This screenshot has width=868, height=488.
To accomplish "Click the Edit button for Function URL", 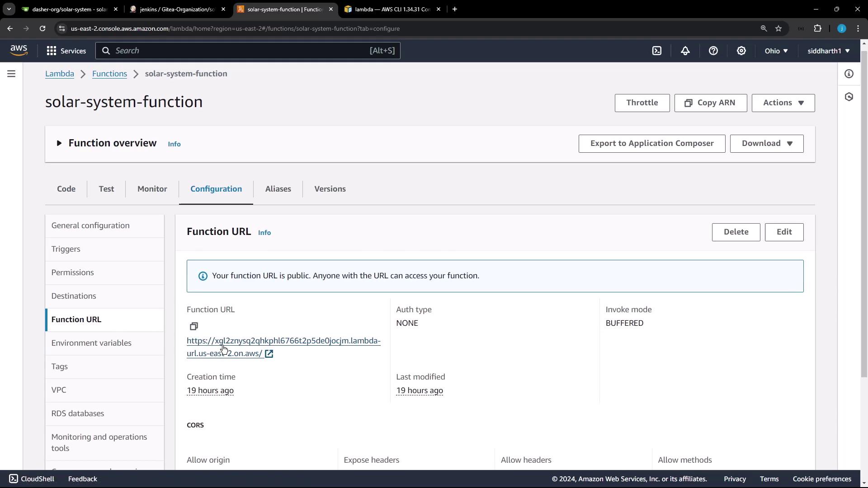I will tap(784, 232).
